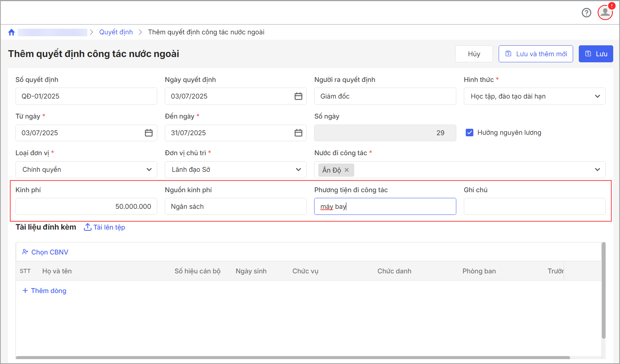Expand Đơn vị chủ trì dropdown
This screenshot has height=364, width=620.
298,170
